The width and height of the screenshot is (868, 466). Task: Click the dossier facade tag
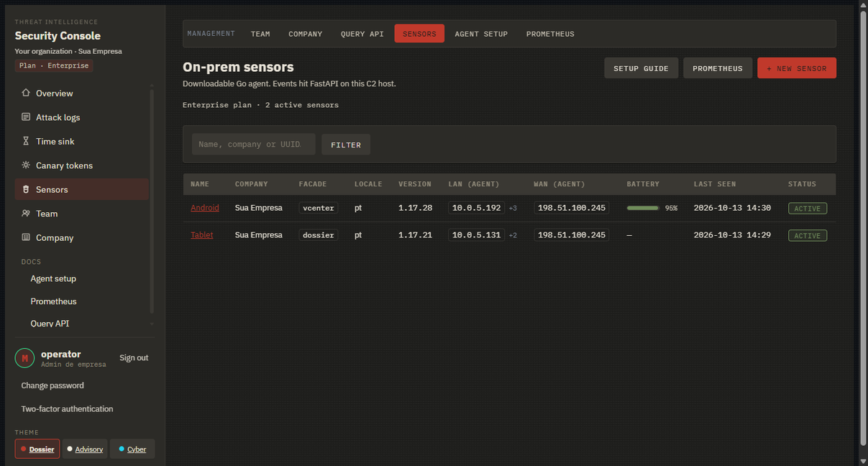pyautogui.click(x=318, y=235)
